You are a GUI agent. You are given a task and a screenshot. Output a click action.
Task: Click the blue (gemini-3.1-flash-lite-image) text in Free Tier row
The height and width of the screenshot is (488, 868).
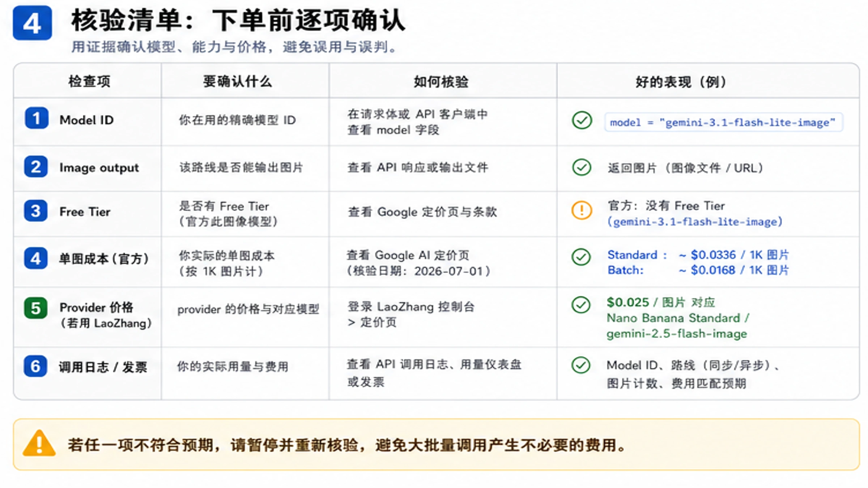695,222
